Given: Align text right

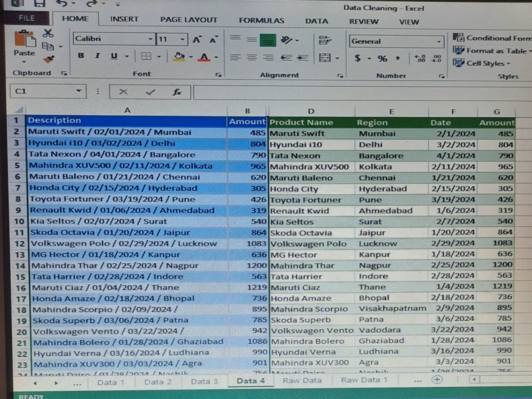Looking at the screenshot, I should 268,57.
